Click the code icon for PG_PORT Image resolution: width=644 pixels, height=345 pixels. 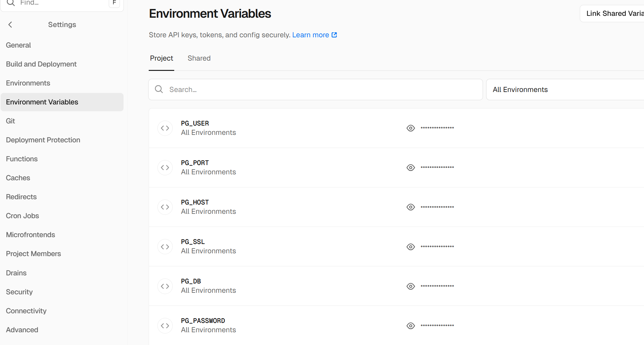point(165,168)
